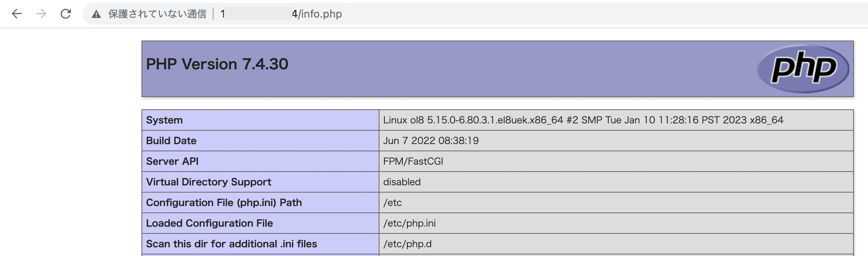Click the browser forward arrow icon

tap(41, 14)
